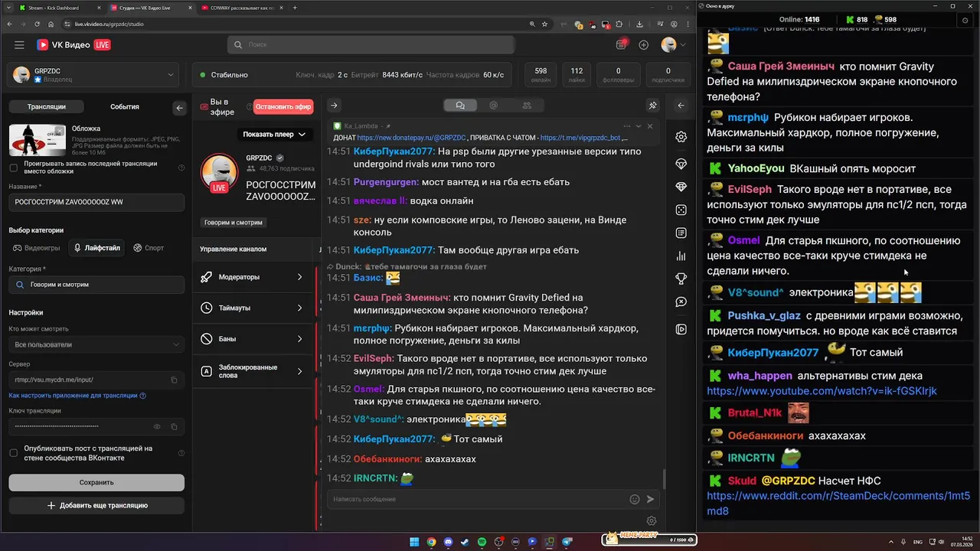This screenshot has width=980, height=551.
Task: Collapse the pinned message chevron
Action: point(639,126)
